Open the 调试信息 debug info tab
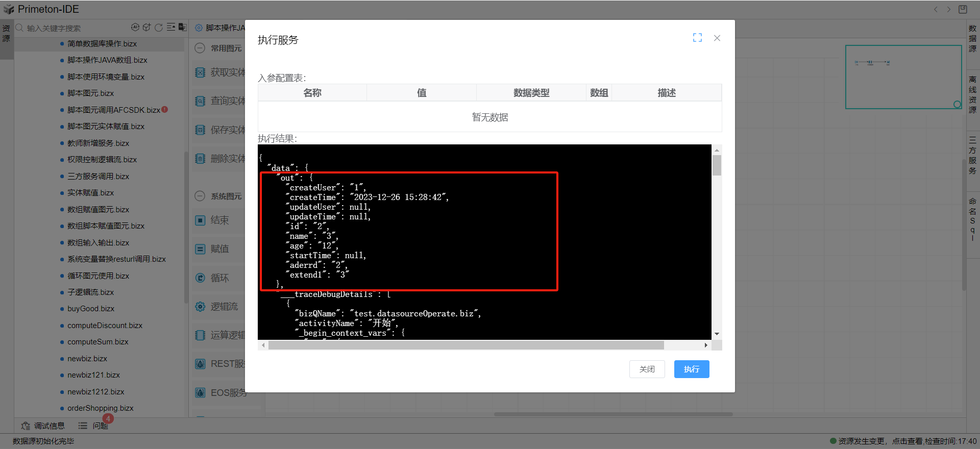 [43, 426]
